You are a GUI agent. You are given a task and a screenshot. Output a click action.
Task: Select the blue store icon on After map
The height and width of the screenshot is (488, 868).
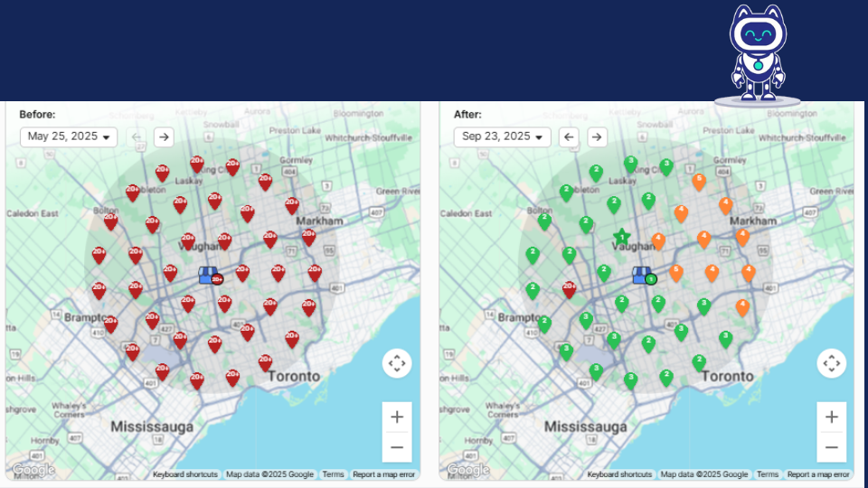click(x=641, y=275)
